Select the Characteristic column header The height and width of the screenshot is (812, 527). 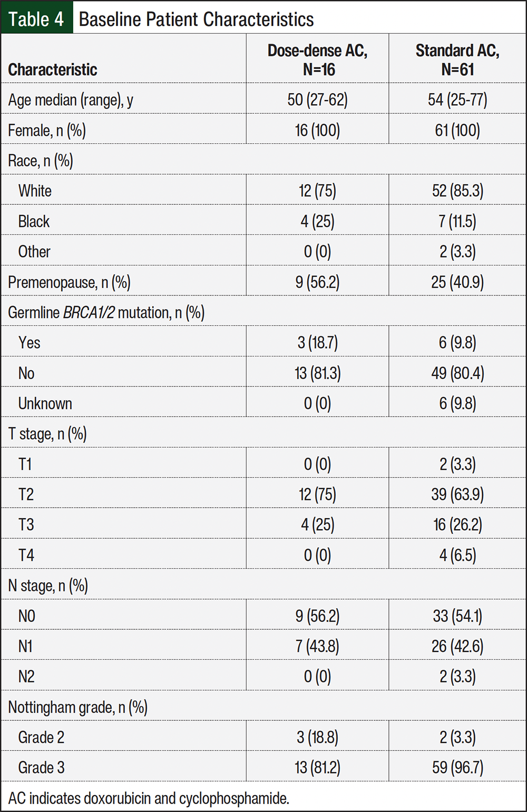point(53,70)
